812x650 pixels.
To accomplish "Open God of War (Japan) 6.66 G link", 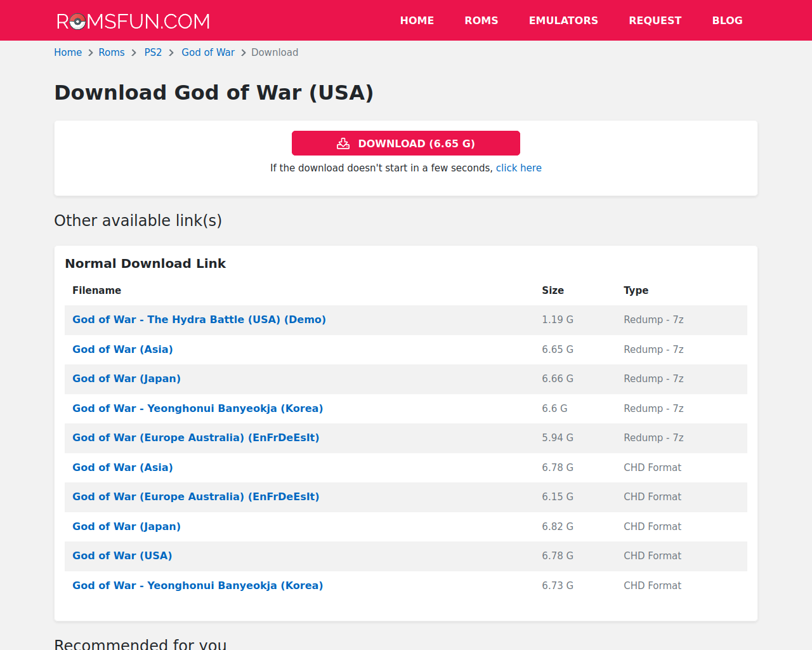I will tap(126, 379).
